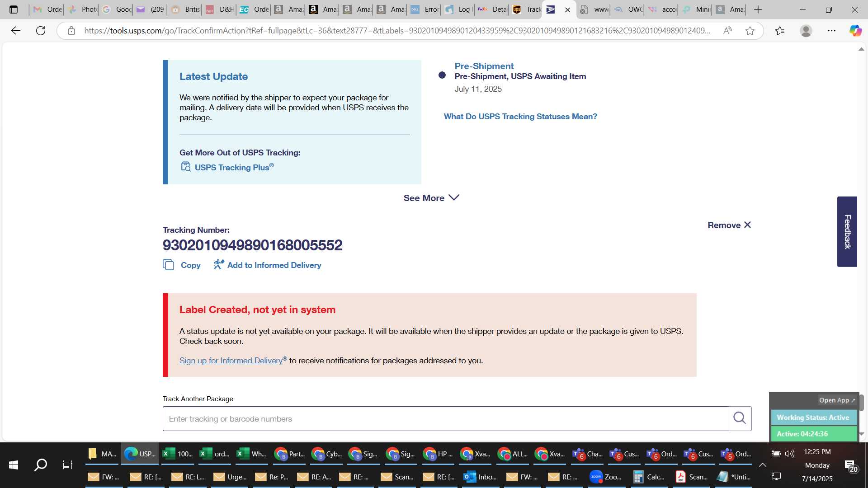Image resolution: width=868 pixels, height=488 pixels.
Task: Open a new browser tab
Action: 758,9
